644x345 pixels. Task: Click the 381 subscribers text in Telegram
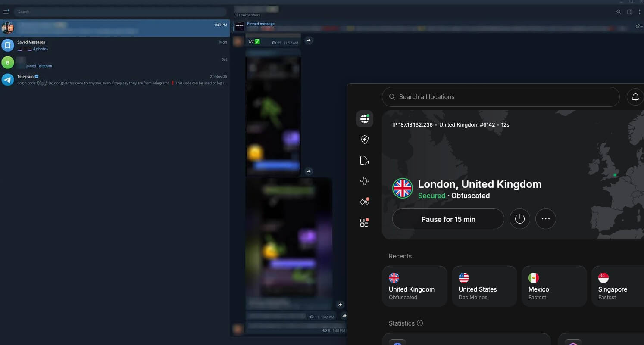[247, 15]
